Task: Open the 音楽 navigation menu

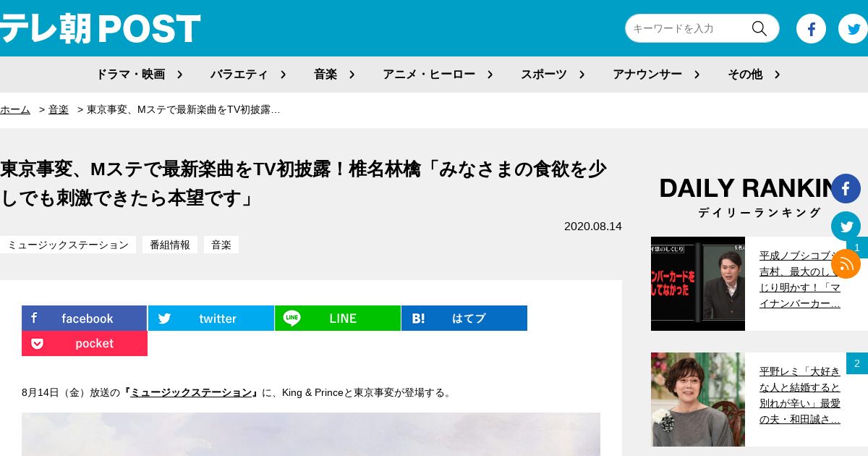Action: pos(325,74)
